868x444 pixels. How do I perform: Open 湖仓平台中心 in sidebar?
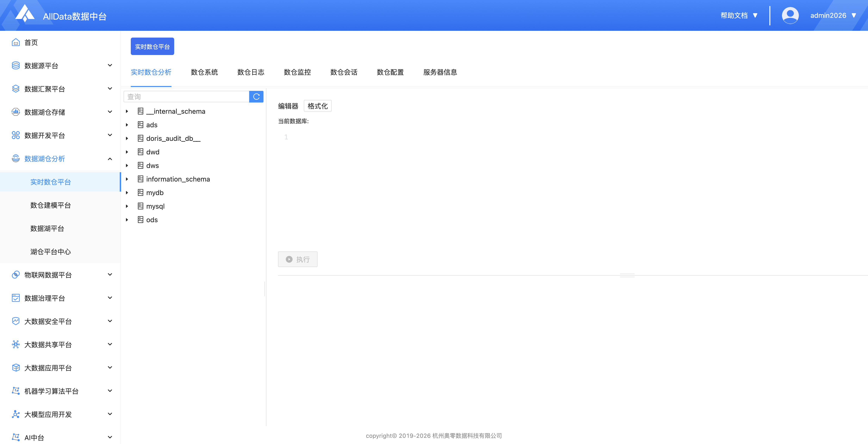coord(51,251)
